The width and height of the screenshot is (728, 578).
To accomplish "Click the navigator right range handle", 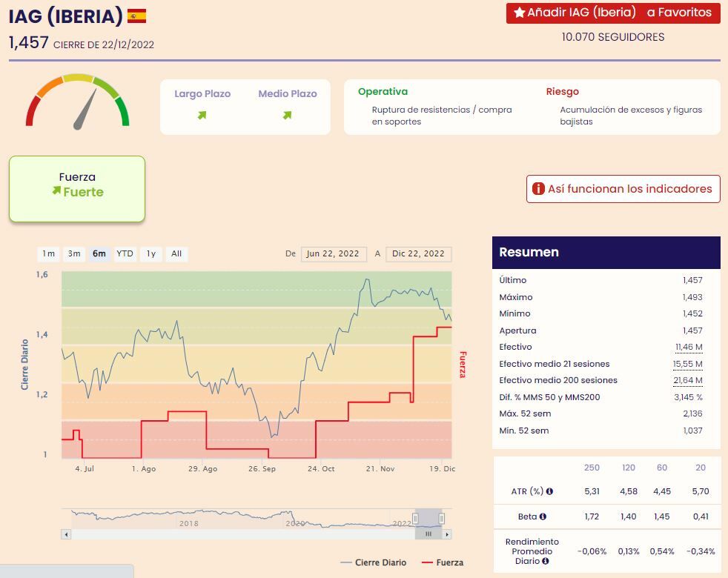I will click(x=442, y=518).
